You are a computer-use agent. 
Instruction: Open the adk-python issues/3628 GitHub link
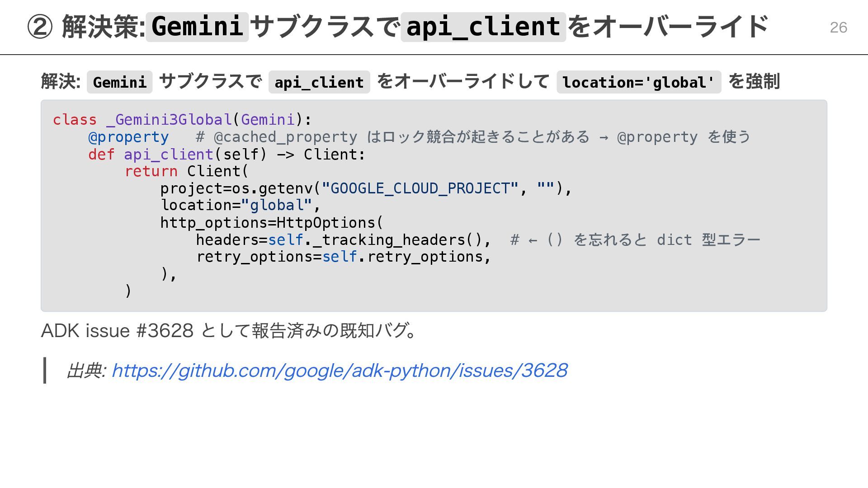pos(339,371)
